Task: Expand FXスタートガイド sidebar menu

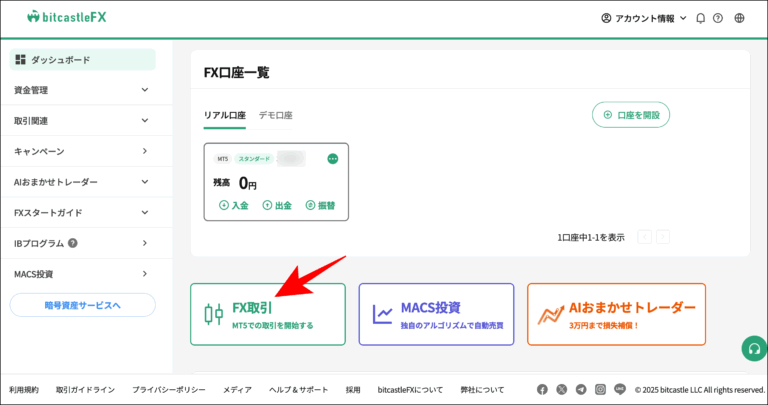Action: coord(87,213)
